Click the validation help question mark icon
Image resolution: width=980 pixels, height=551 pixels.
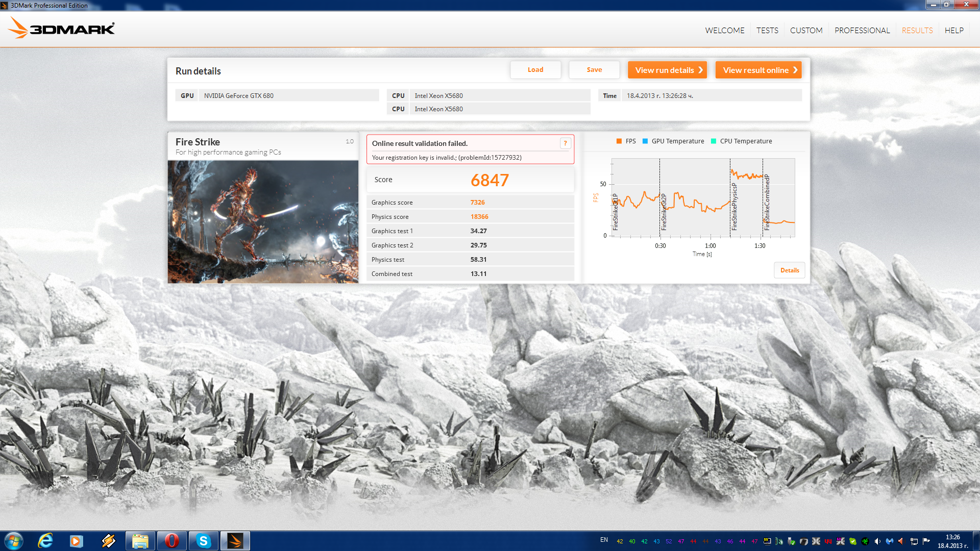click(565, 143)
